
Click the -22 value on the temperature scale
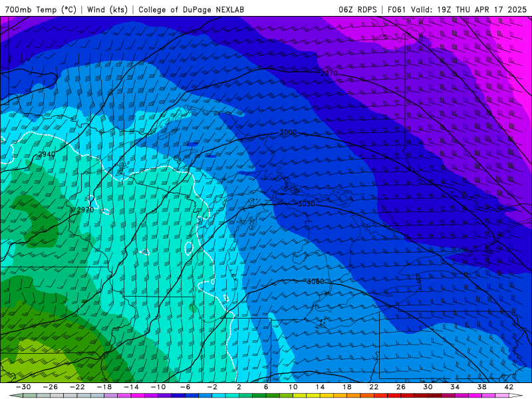pos(77,387)
